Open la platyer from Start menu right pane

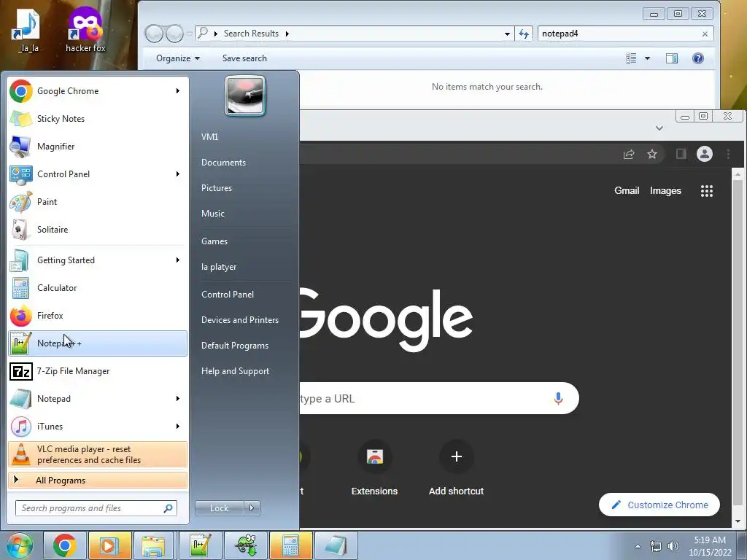(x=219, y=267)
